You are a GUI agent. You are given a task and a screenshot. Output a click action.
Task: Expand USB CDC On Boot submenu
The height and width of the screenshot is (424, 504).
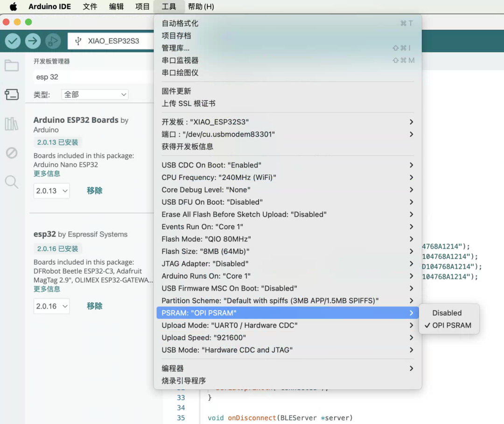287,165
